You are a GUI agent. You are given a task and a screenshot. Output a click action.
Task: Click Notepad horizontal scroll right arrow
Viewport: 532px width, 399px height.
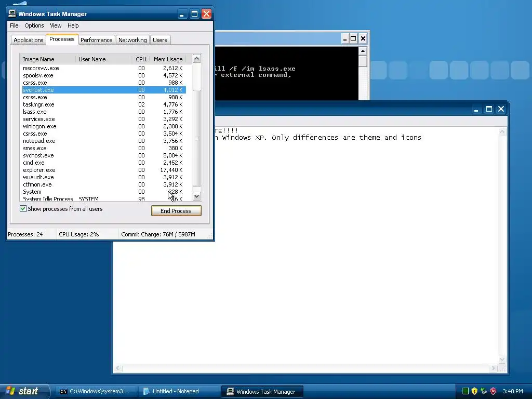(x=494, y=368)
